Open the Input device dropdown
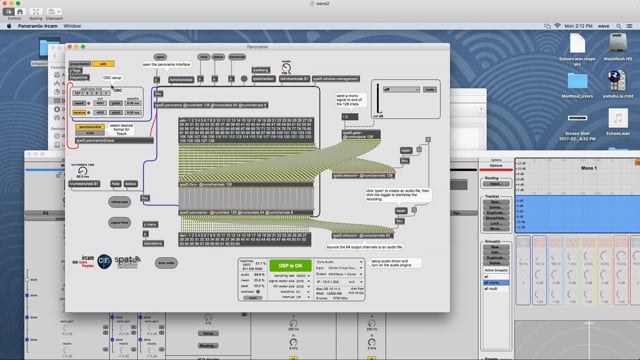Viewport: 640px width, 360px height. click(x=344, y=268)
